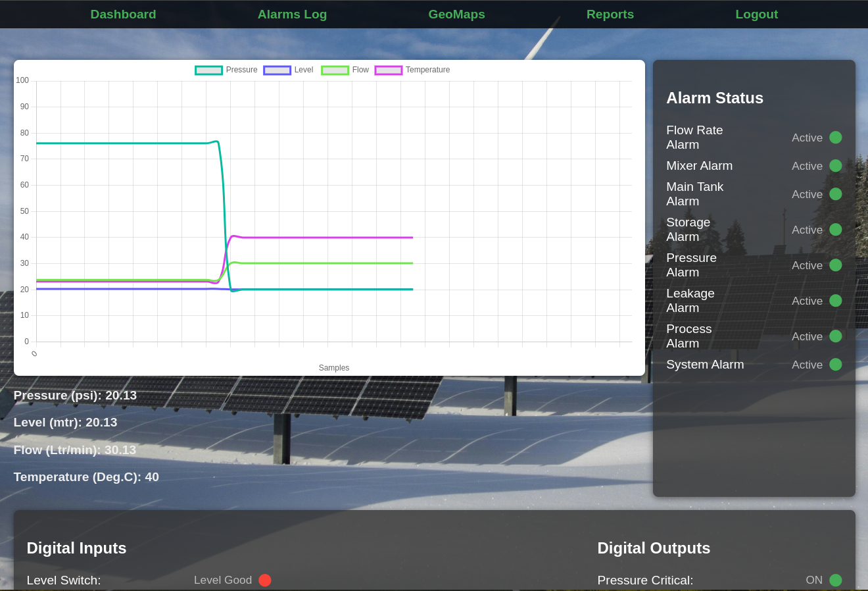Click the 'Mixer Alarm' label

pos(699,166)
